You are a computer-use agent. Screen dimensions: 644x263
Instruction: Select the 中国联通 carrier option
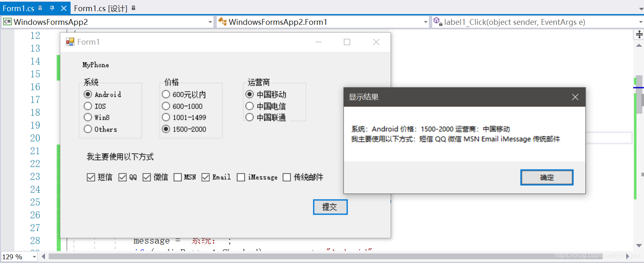249,117
